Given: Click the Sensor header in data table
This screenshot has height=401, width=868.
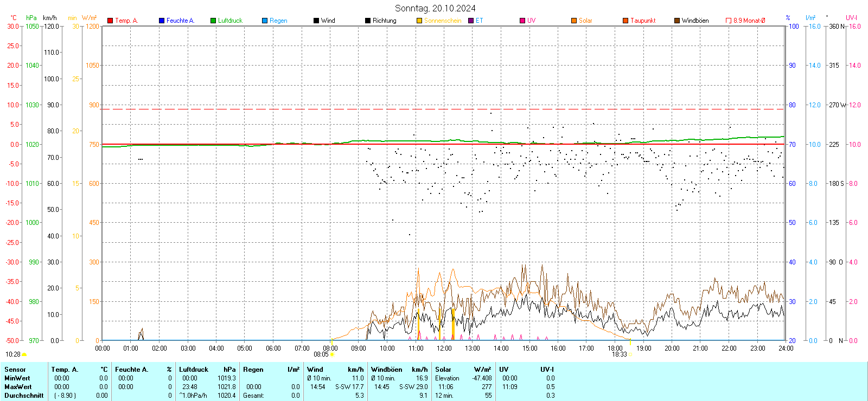Looking at the screenshot, I should 15,370.
